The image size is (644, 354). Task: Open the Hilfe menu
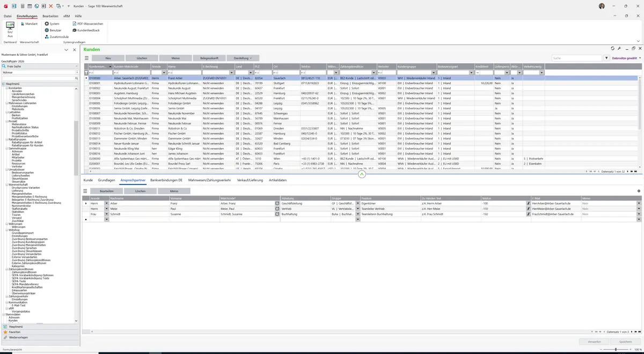pyautogui.click(x=78, y=16)
